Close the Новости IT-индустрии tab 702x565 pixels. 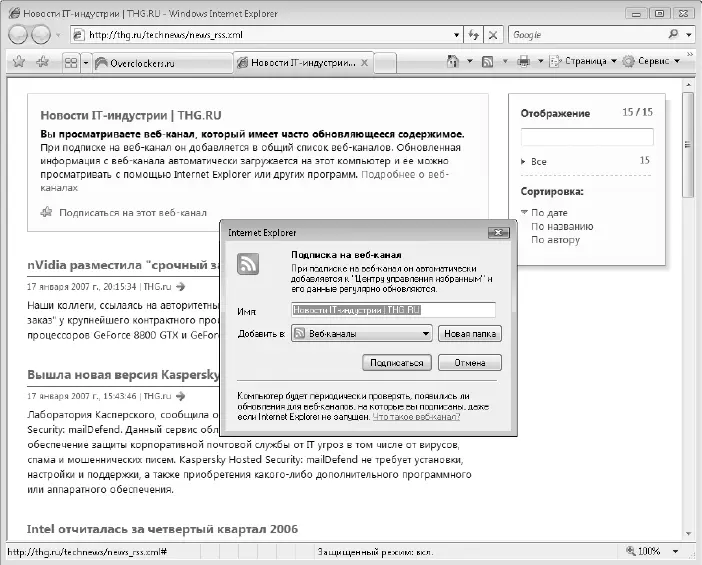click(x=365, y=63)
